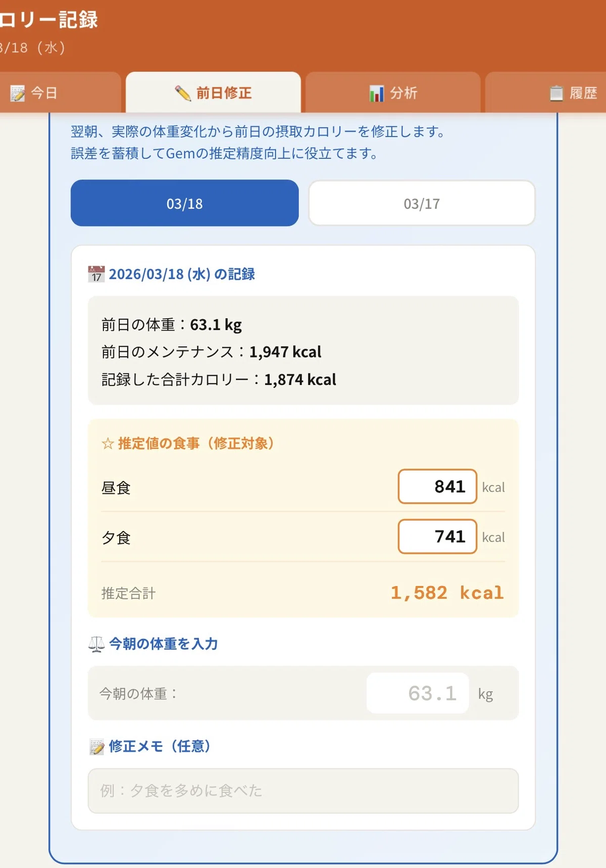Image resolution: width=606 pixels, height=868 pixels.
Task: Open the 分析 tab
Action: click(x=393, y=92)
